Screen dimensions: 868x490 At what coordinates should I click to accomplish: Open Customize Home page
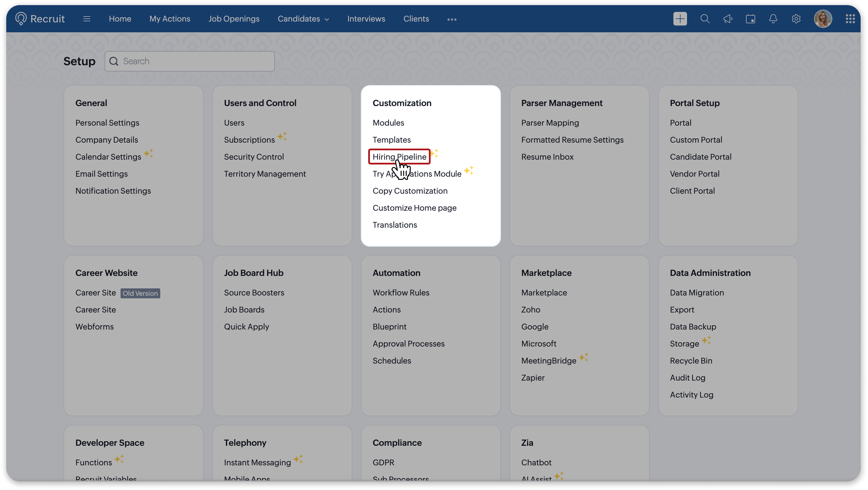pyautogui.click(x=414, y=208)
